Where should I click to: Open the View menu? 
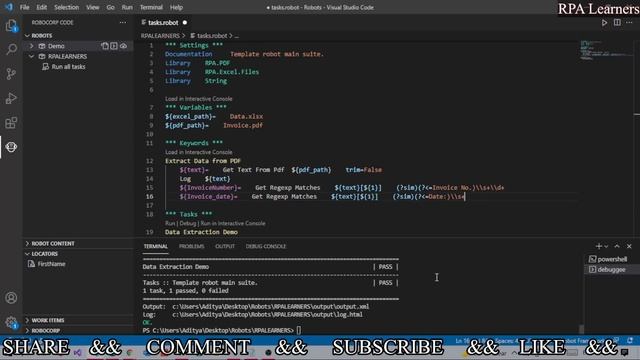click(93, 7)
